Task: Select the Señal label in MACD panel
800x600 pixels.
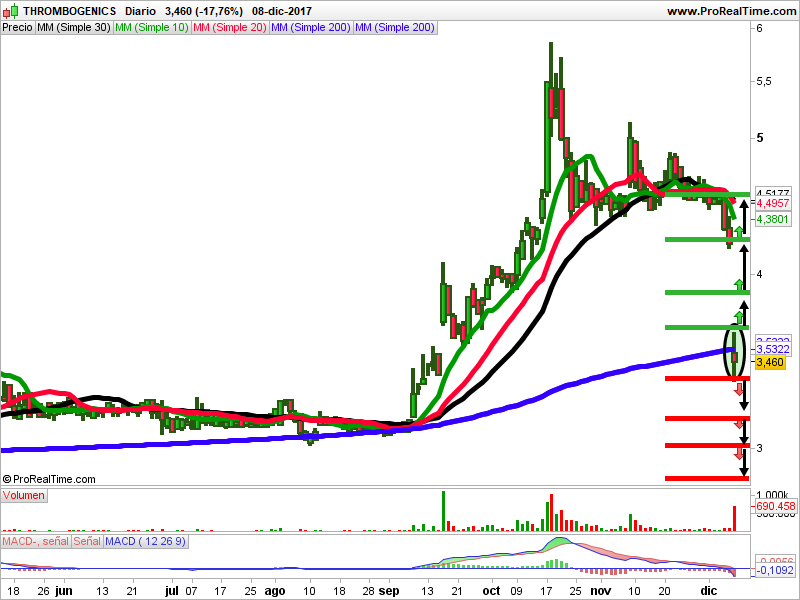Action: 87,541
